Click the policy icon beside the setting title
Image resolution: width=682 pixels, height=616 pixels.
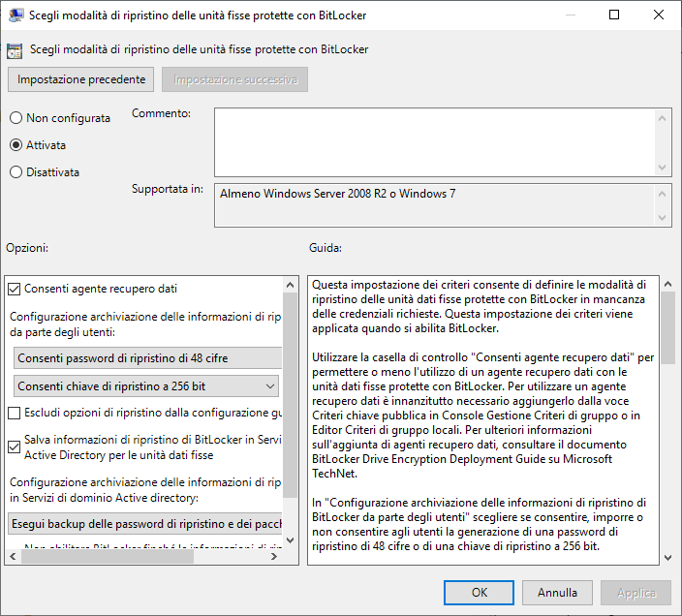(15, 51)
